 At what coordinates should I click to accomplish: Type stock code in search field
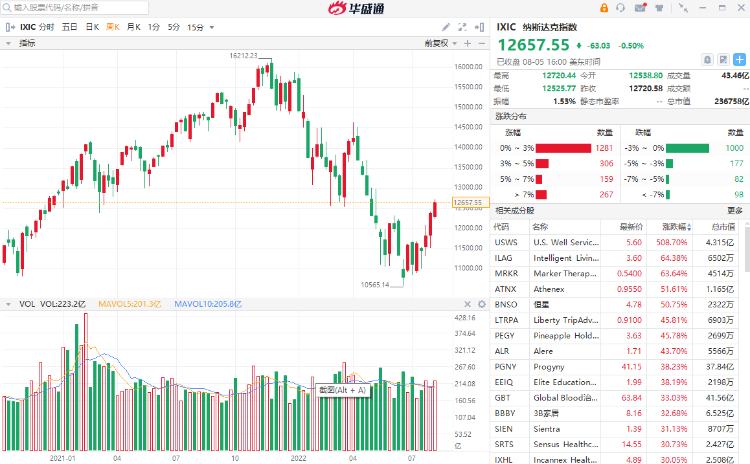pos(75,8)
